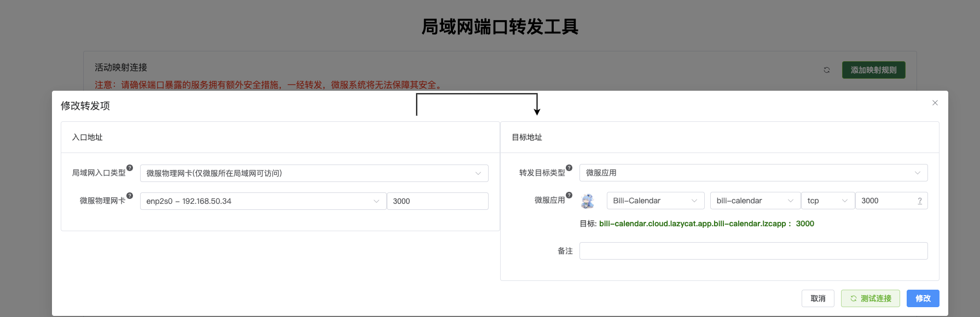
Task: Click help icon next to 局域网入口类型
Action: (x=130, y=168)
